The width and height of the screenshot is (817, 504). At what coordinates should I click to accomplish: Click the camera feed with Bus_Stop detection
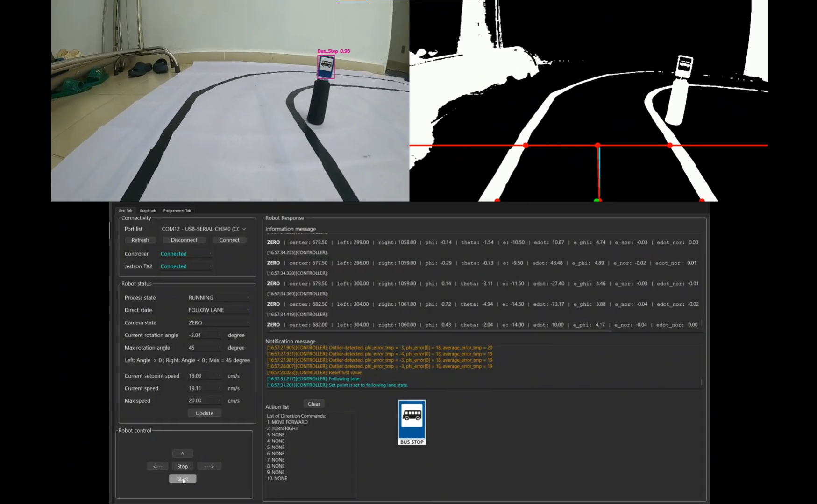(230, 101)
